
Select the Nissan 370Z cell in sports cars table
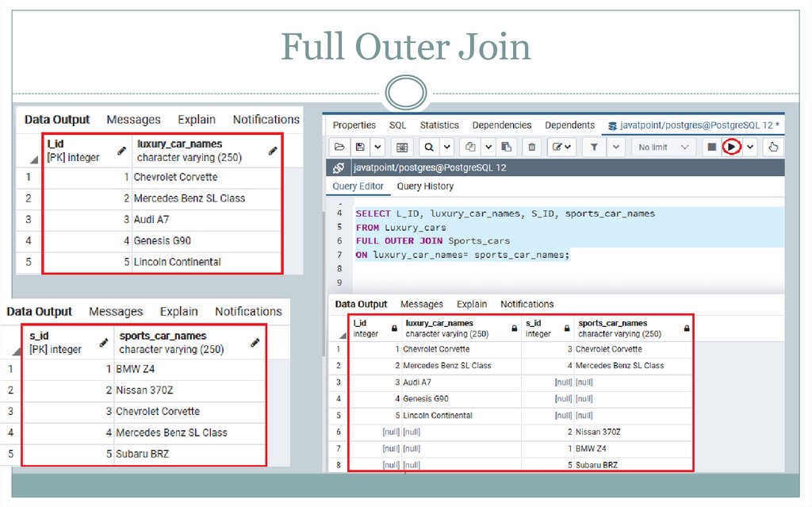pos(189,390)
